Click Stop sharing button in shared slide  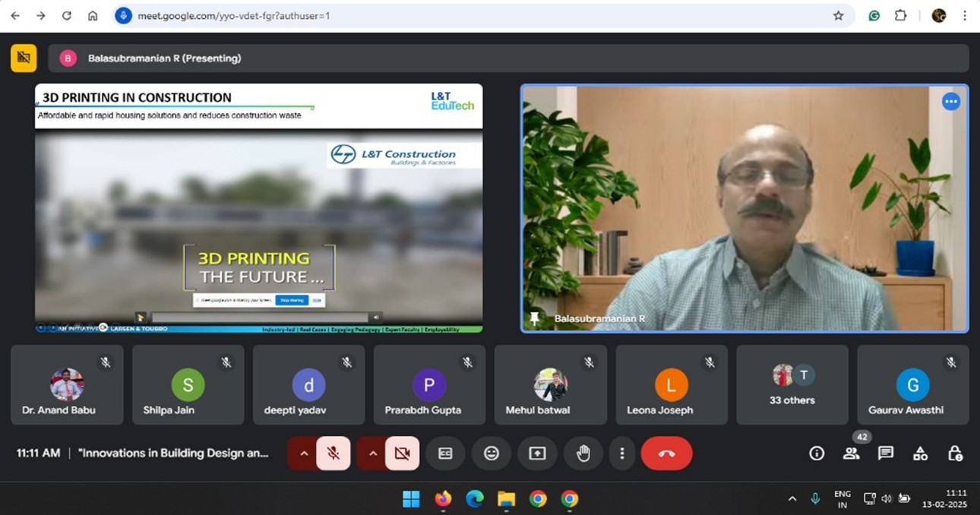[x=292, y=300]
